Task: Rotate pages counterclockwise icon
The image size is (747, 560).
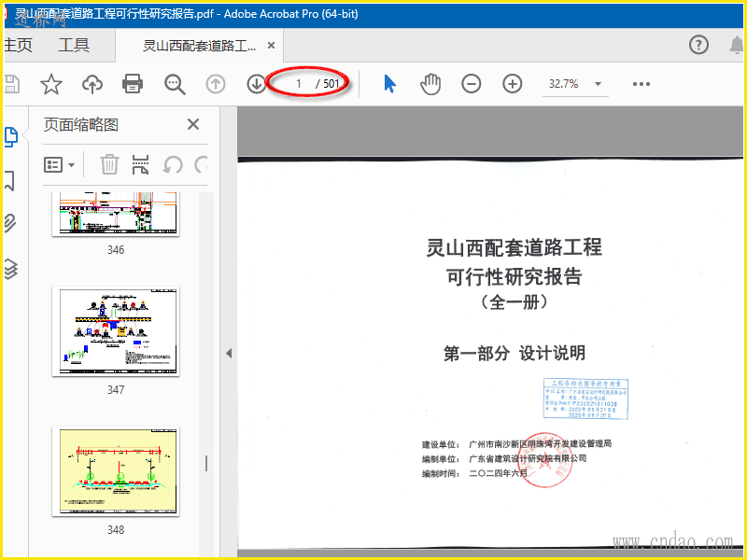Action: click(173, 165)
